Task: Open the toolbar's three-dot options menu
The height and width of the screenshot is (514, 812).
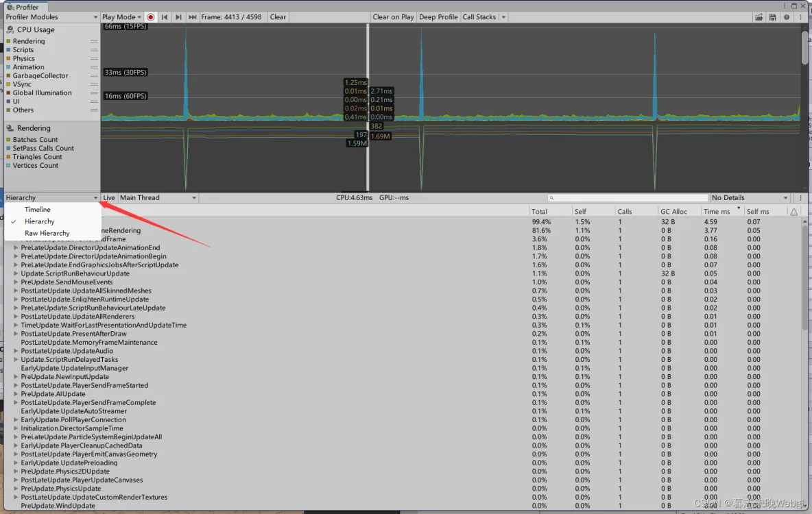Action: point(800,17)
